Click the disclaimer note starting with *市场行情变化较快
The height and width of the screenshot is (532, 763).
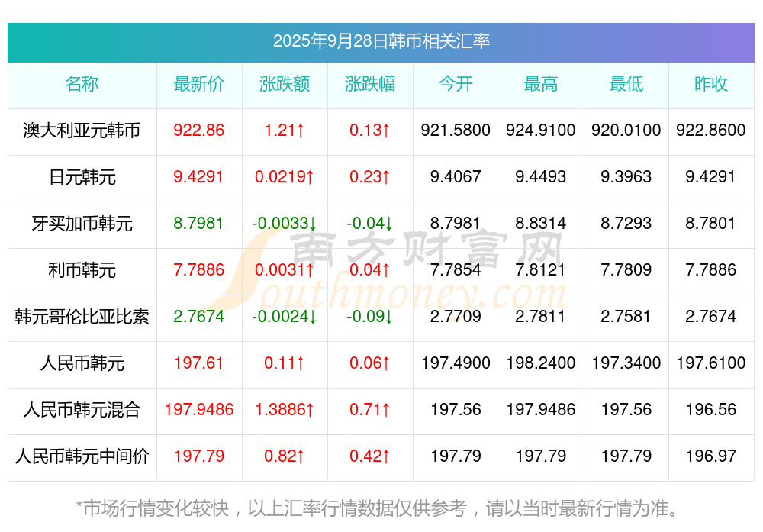tap(378, 508)
